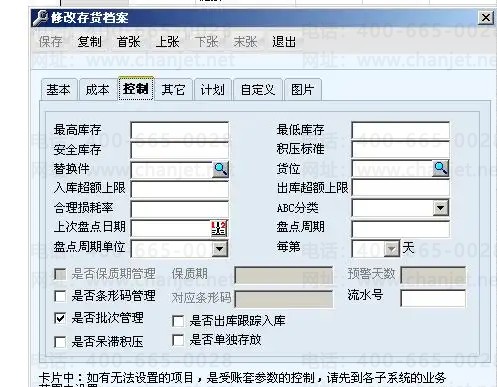This screenshot has width=497, height=387.
Task: Check 是否单独存放 checkbox
Action: [x=178, y=340]
